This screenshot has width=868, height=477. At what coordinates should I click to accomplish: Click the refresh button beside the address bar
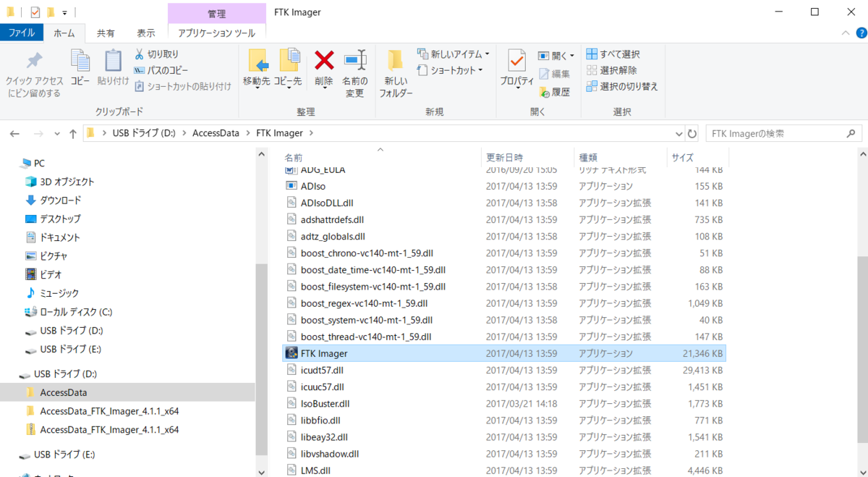(x=692, y=132)
